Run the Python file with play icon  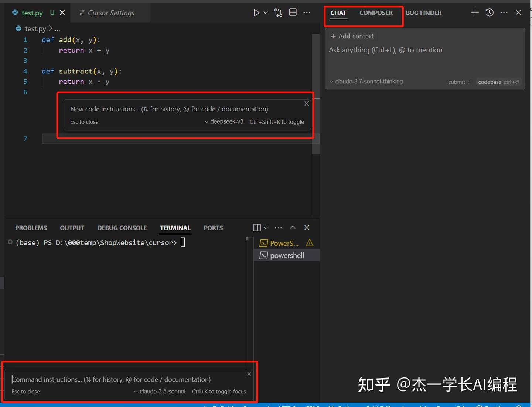tap(256, 13)
